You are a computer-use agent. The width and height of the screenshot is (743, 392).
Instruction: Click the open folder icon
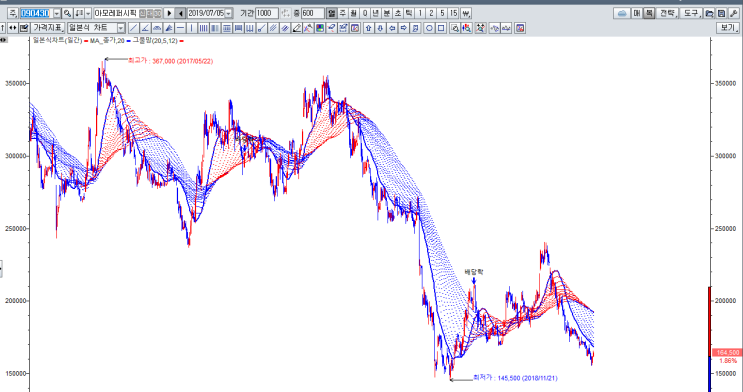coord(709,13)
